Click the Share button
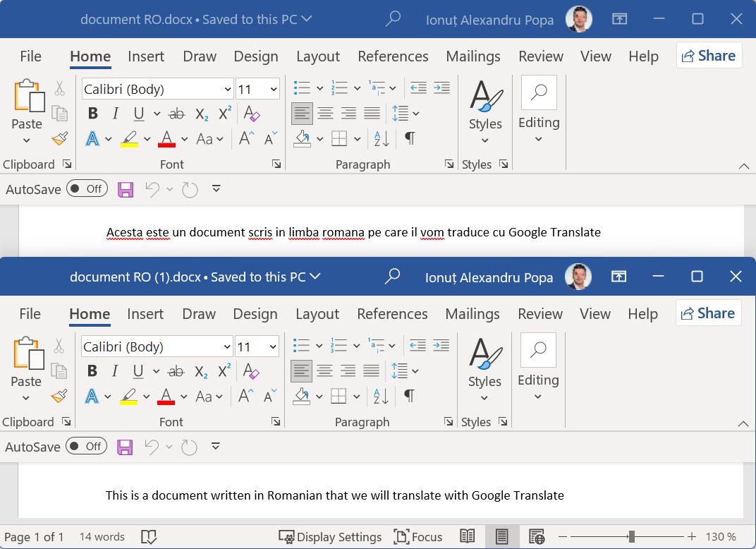 pos(709,55)
